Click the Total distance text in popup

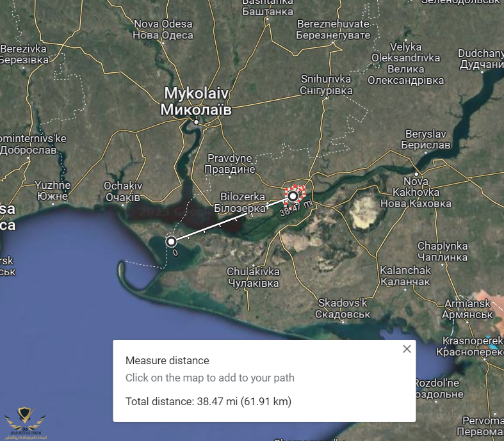(x=208, y=402)
